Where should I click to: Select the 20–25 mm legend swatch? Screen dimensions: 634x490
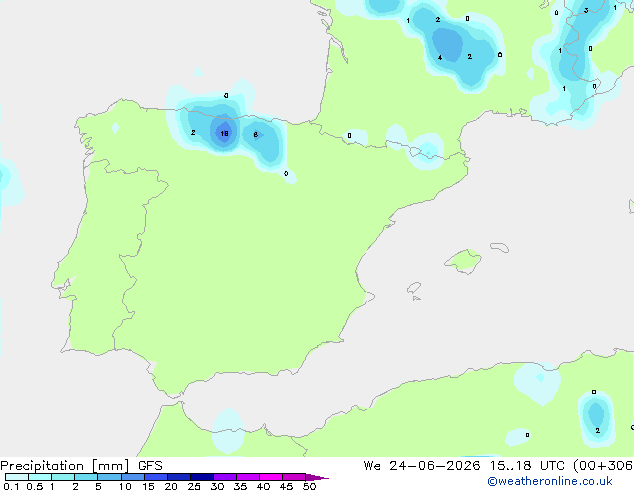click(179, 477)
